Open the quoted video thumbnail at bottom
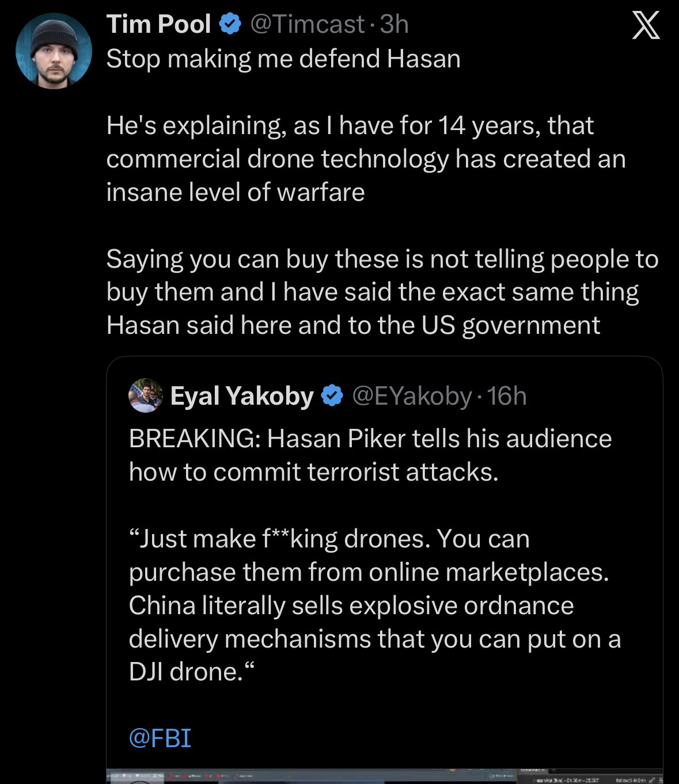Screen dimensions: 679x784 tap(384, 776)
